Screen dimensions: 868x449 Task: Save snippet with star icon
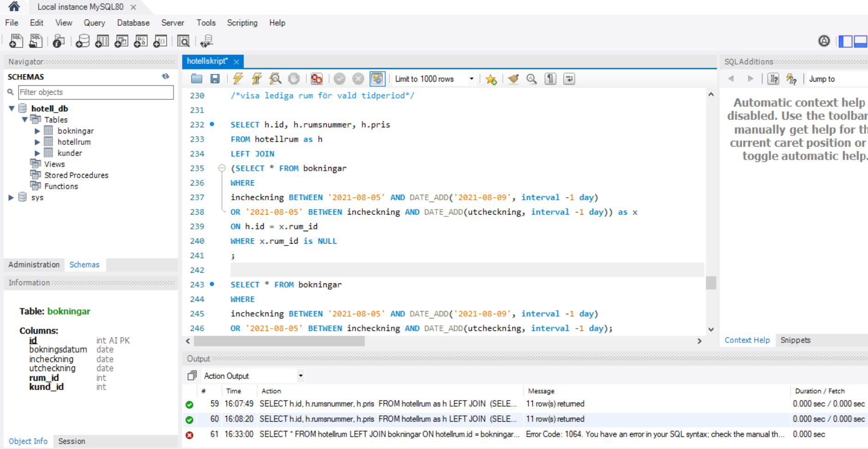491,79
